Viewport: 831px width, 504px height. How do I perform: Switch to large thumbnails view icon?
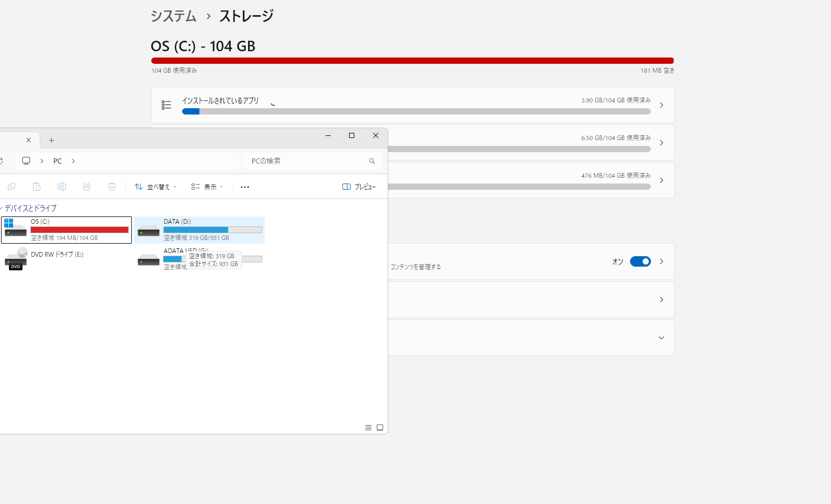[380, 428]
